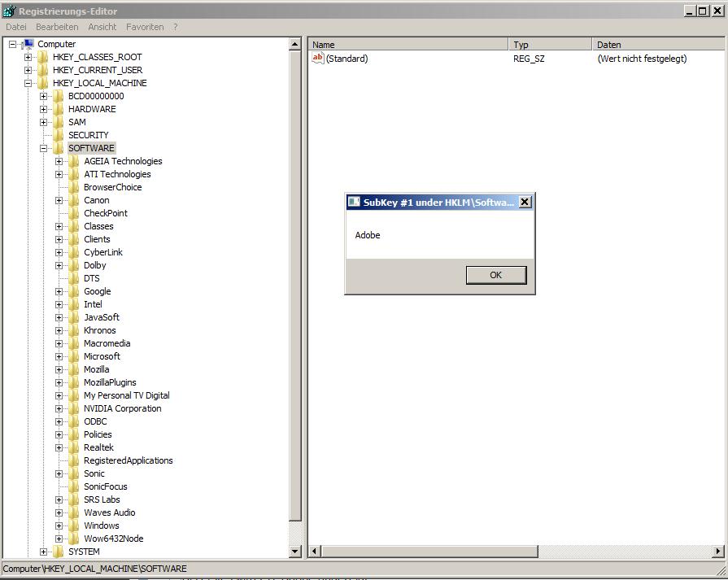The width and height of the screenshot is (728, 580).
Task: Click the Registry Editor title bar icon
Action: coord(9,11)
